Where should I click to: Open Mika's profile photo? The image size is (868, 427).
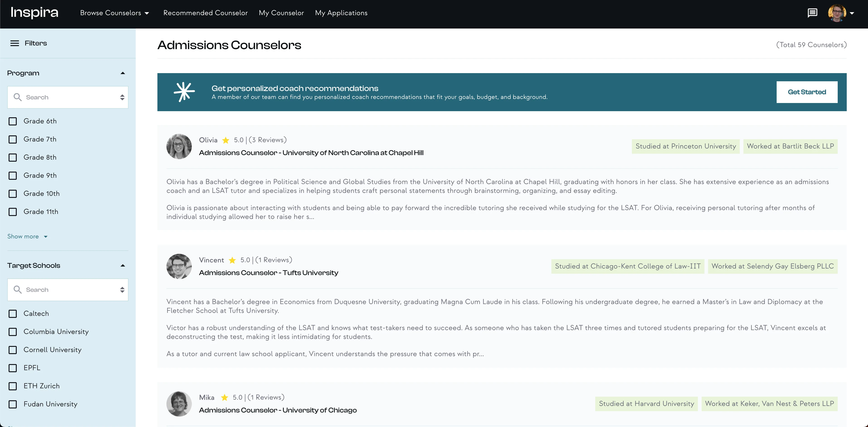[179, 404]
